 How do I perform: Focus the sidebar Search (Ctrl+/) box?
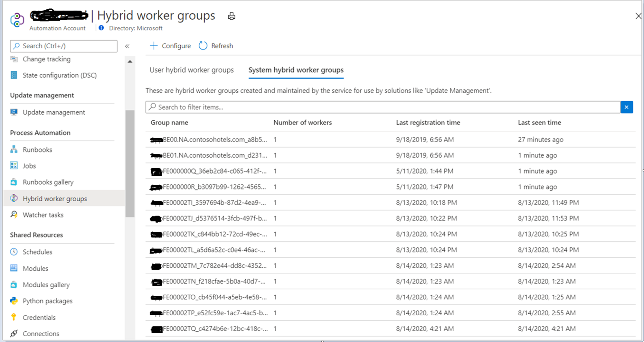[64, 46]
